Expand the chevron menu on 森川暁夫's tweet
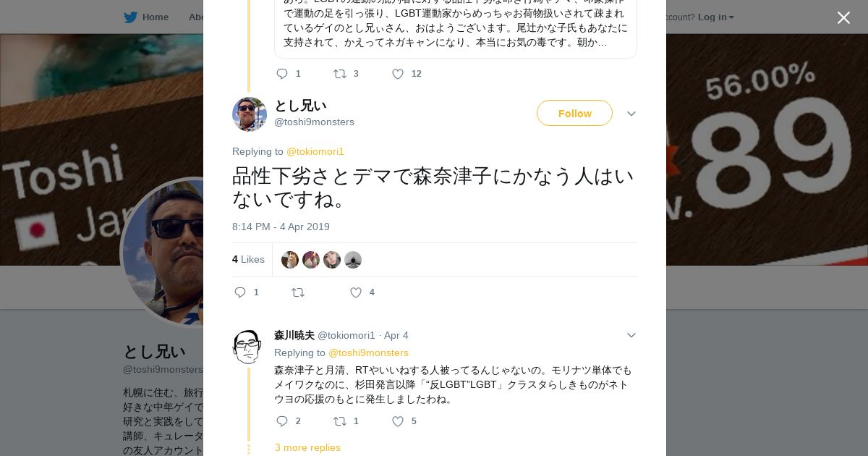 coord(631,335)
